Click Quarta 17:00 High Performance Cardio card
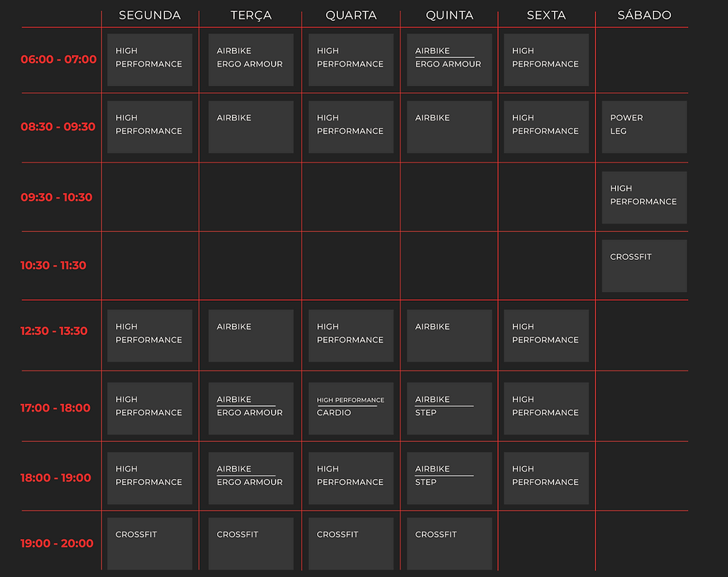Screen dimensions: 728x577 pyautogui.click(x=351, y=408)
